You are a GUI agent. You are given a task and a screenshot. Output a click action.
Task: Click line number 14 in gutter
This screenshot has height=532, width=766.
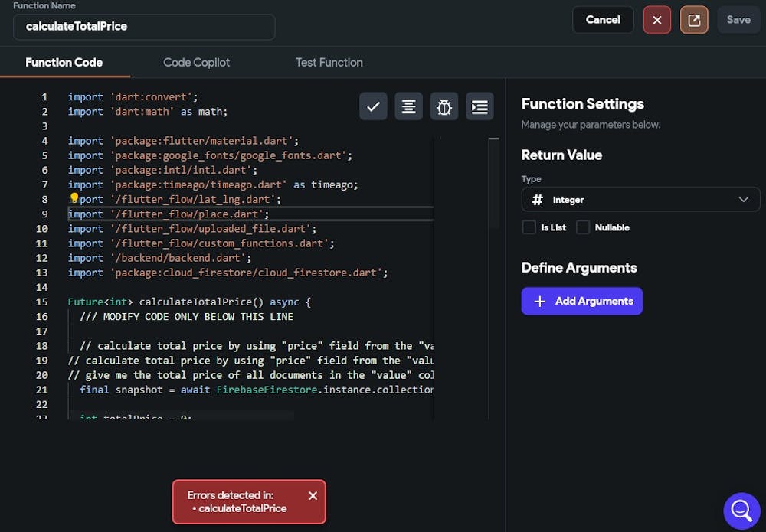click(42, 287)
